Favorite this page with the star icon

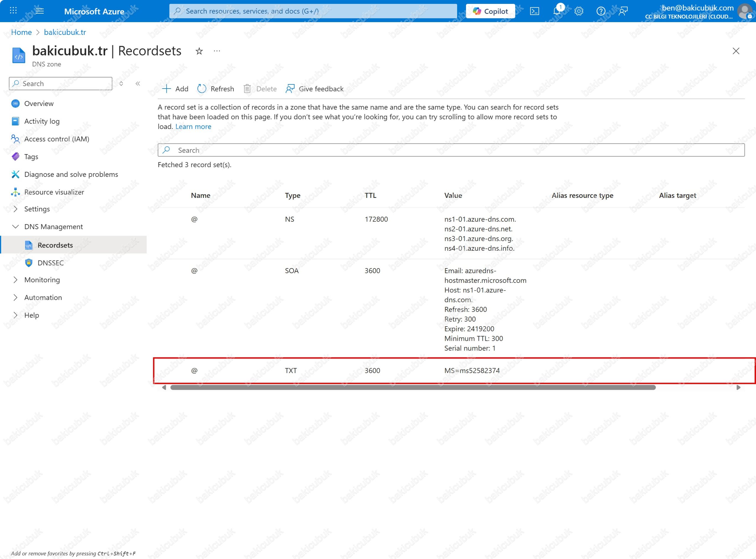(x=199, y=51)
